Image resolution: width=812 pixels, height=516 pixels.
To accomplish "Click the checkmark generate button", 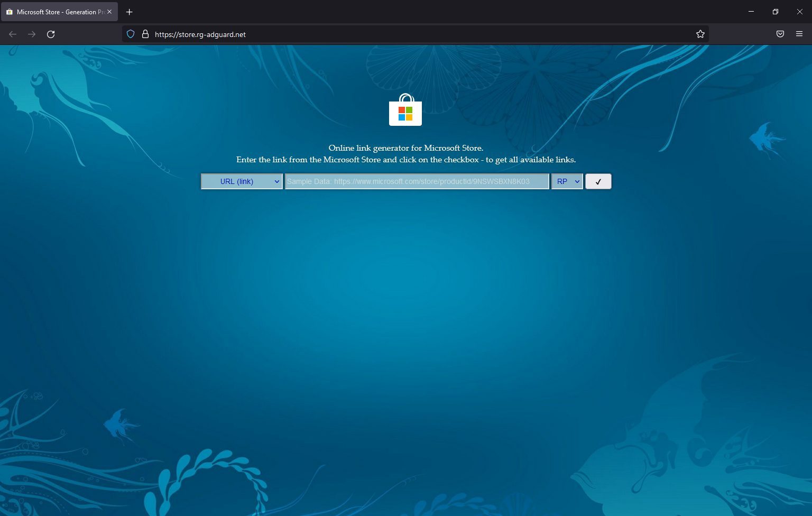I will [x=598, y=181].
